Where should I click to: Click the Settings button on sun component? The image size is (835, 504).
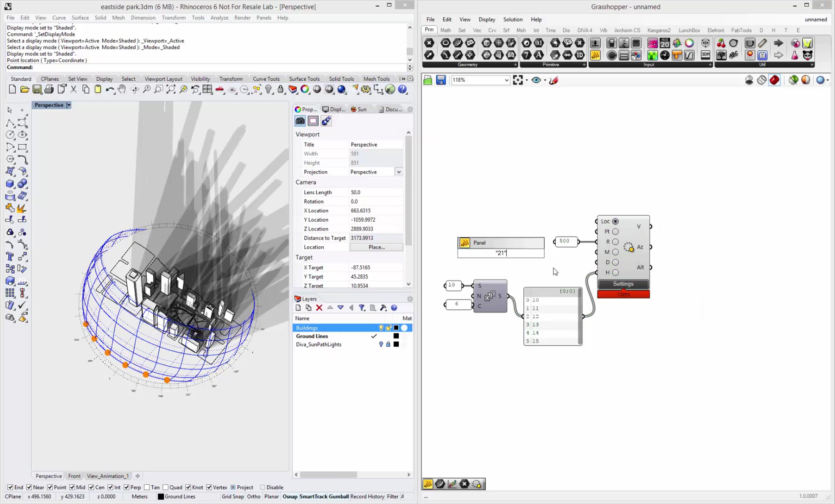[623, 284]
